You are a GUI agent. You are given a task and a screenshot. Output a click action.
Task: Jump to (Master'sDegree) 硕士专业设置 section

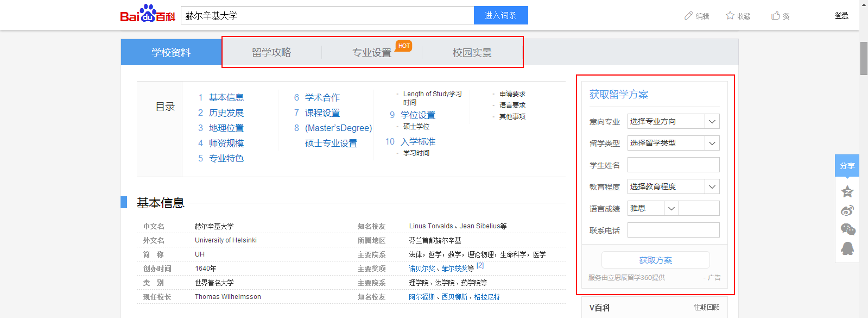339,135
